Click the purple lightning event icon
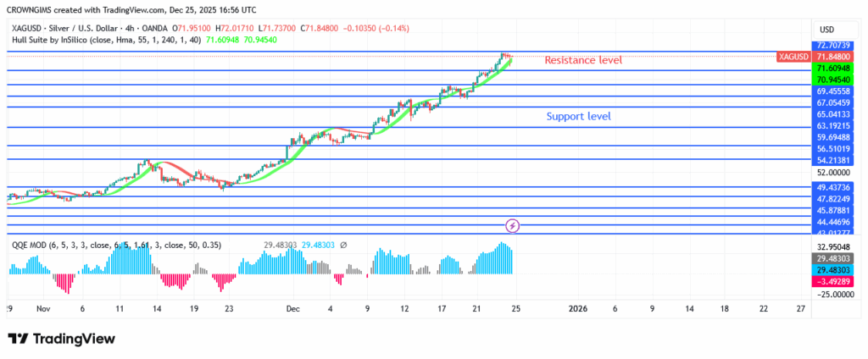868x359 pixels. click(513, 225)
